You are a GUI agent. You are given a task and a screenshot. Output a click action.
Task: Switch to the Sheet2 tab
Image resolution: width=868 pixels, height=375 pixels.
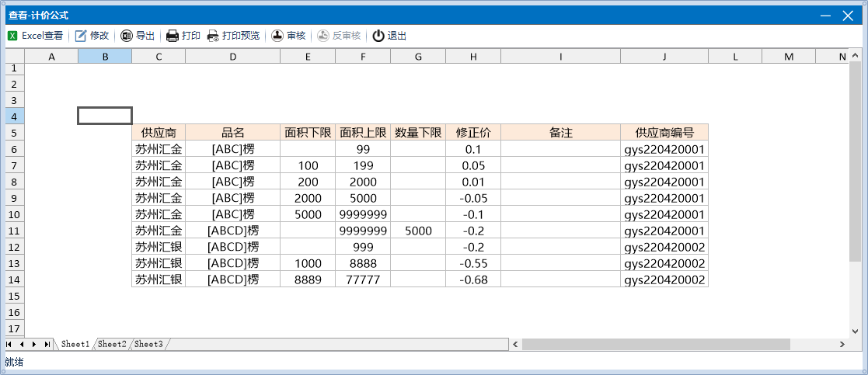pyautogui.click(x=112, y=344)
